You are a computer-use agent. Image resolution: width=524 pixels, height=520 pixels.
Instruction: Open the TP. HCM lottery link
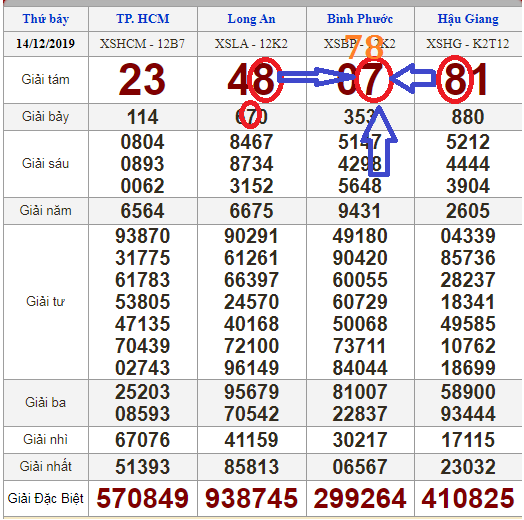click(x=143, y=19)
